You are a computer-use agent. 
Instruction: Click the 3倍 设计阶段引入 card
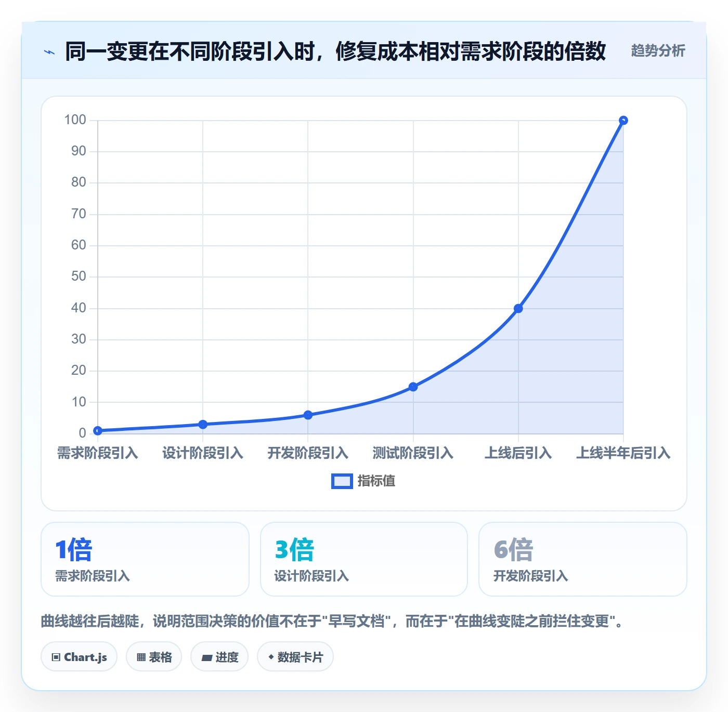click(x=364, y=559)
